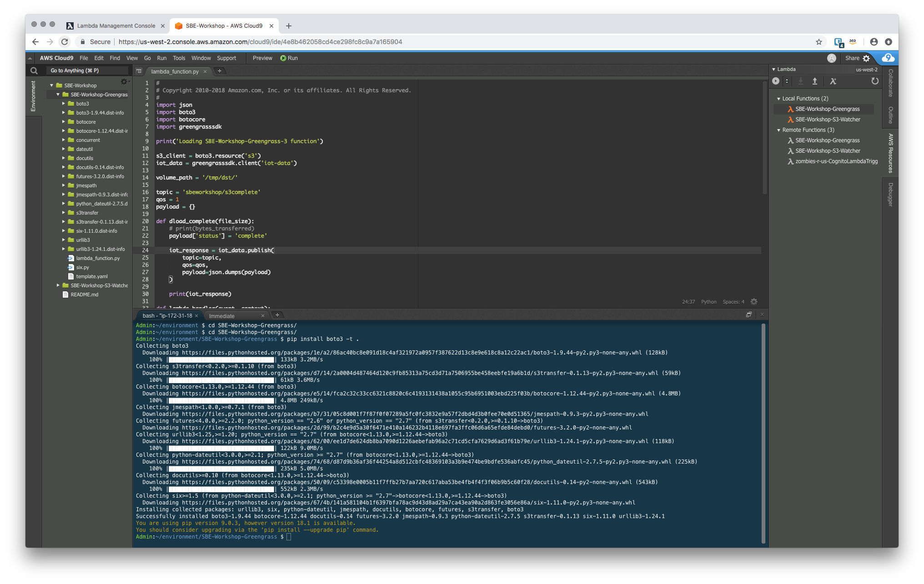
Task: Close the bash terminal tab
Action: pyautogui.click(x=196, y=315)
